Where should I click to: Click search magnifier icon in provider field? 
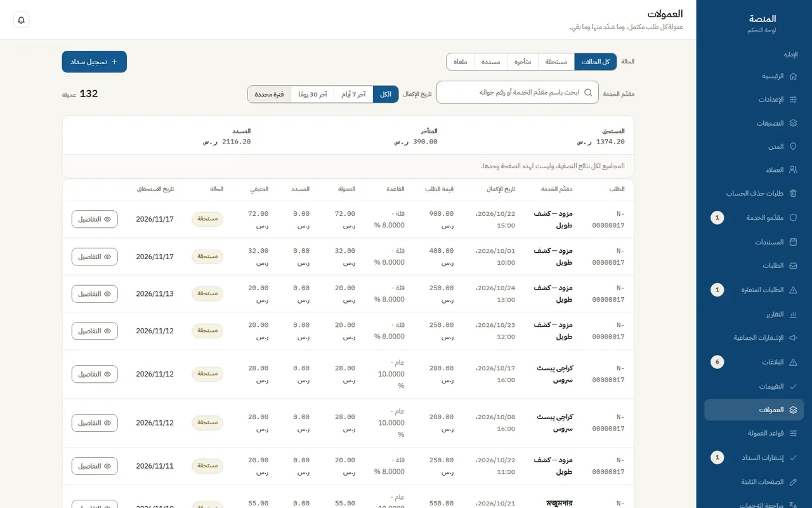point(588,93)
